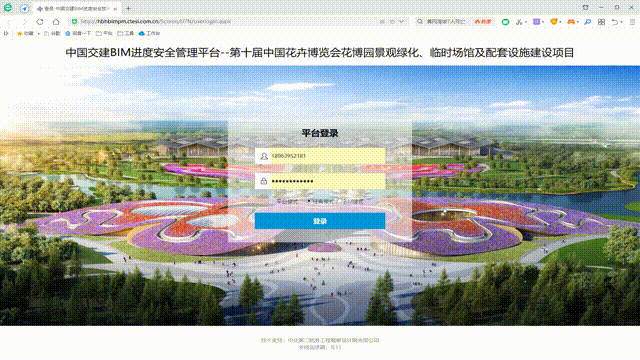
Task: Click the padlock icon beside password
Action: [x=264, y=181]
